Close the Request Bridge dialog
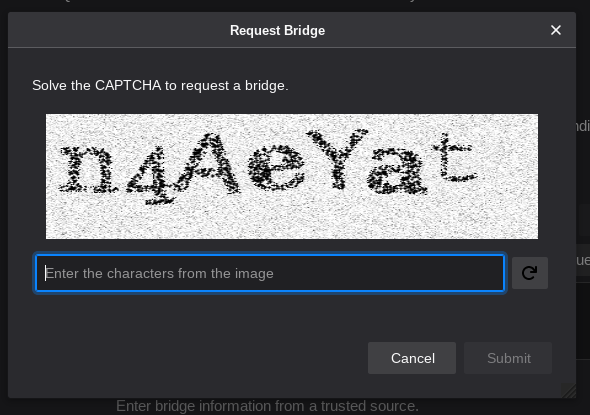The image size is (590, 415). [x=556, y=30]
